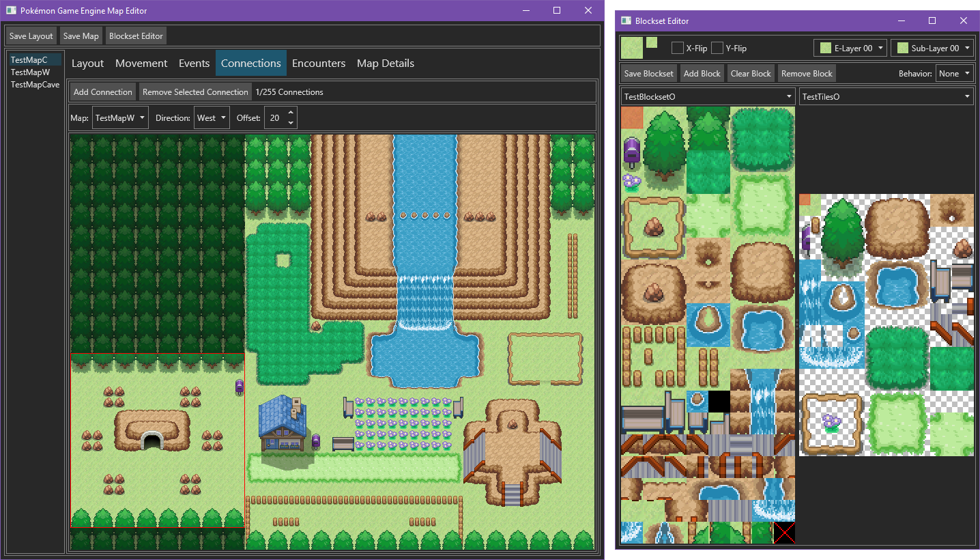Switch to the Movement tab
Image resolution: width=980 pixels, height=560 pixels.
(x=141, y=63)
